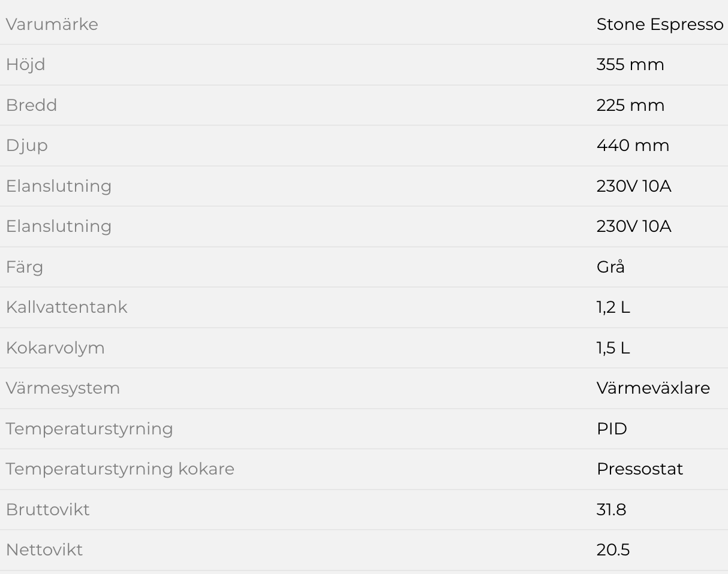The width and height of the screenshot is (728, 574).
Task: Select the Pressostat value text
Action: (x=640, y=469)
